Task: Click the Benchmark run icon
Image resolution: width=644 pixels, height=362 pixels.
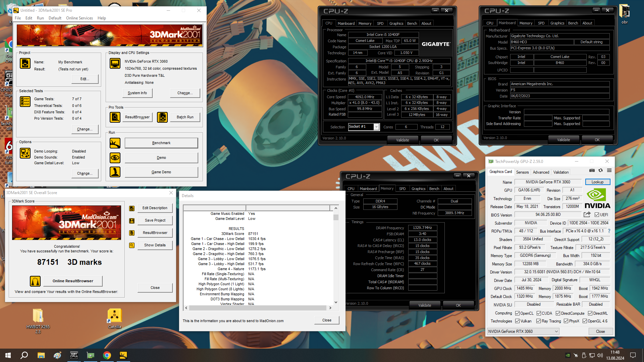Action: tap(115, 143)
